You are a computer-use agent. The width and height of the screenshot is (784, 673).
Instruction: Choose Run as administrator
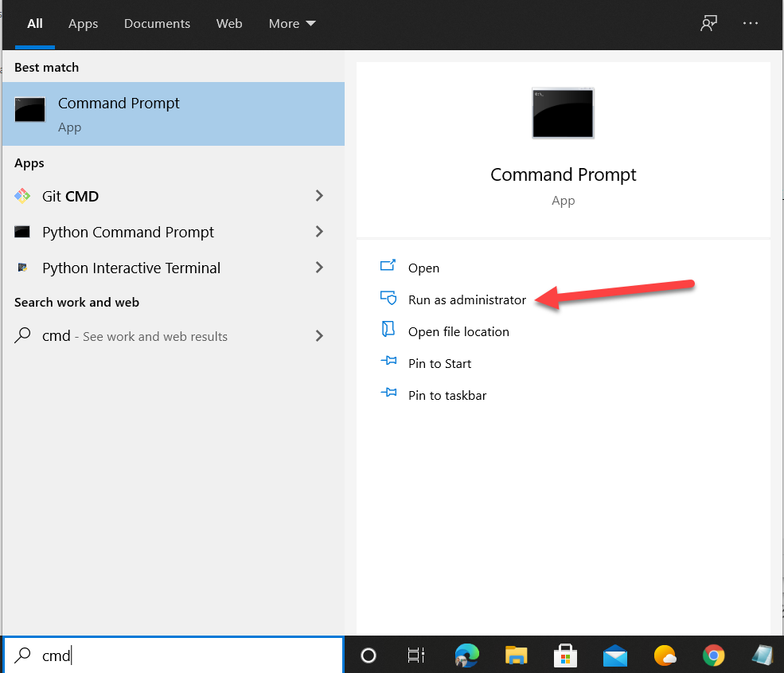point(467,299)
